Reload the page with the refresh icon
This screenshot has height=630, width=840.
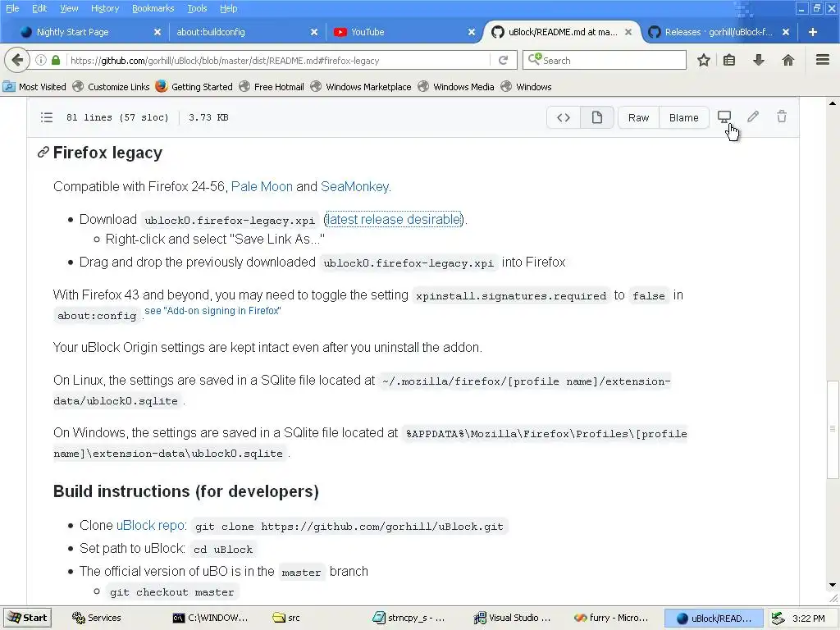503,61
